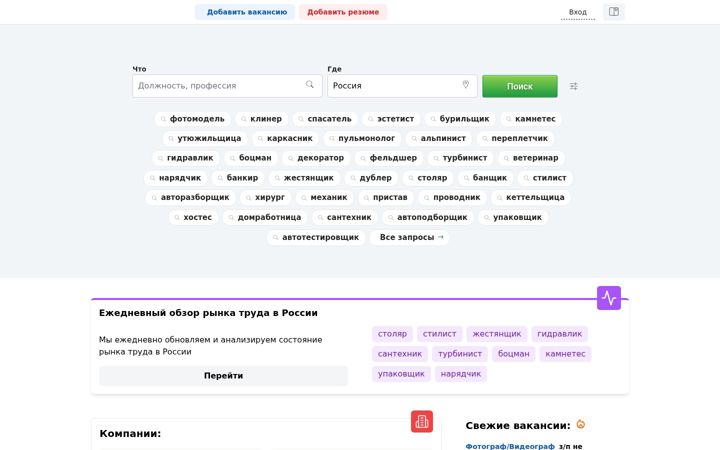Select the фотомодель search tag

point(193,119)
